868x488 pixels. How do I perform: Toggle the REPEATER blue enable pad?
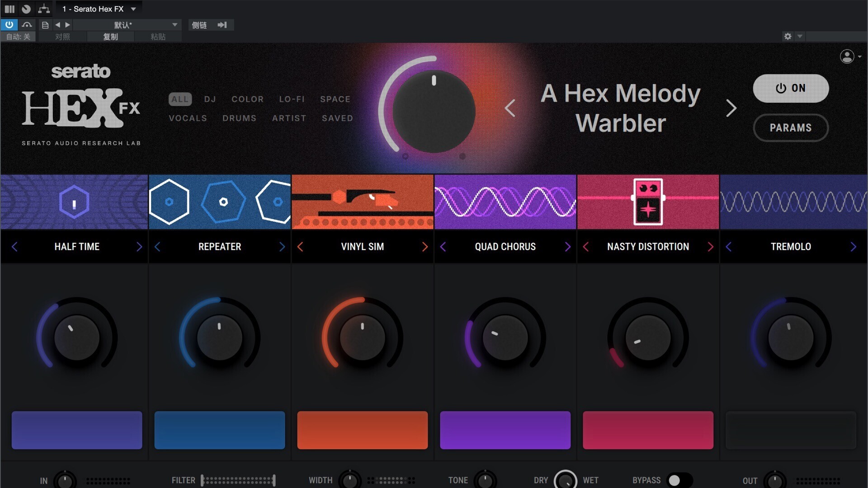click(220, 430)
